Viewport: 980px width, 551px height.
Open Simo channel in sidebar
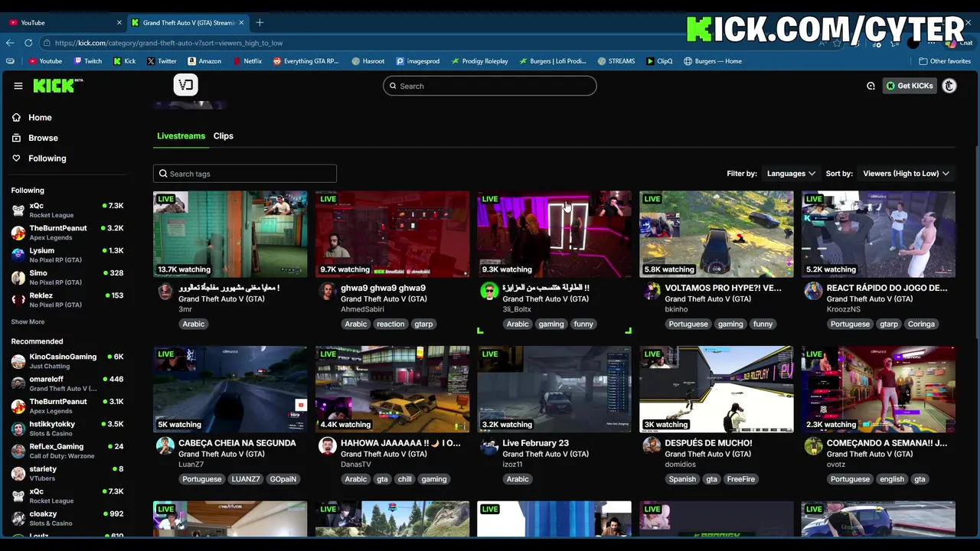click(67, 277)
